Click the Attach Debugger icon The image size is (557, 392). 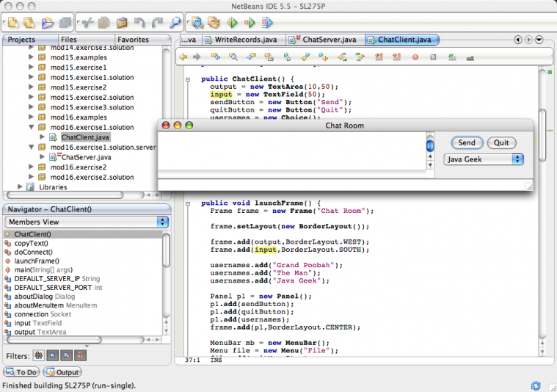(x=267, y=23)
